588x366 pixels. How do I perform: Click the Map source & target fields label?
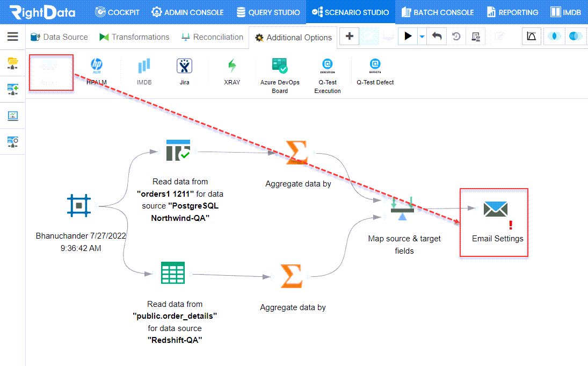pos(404,245)
